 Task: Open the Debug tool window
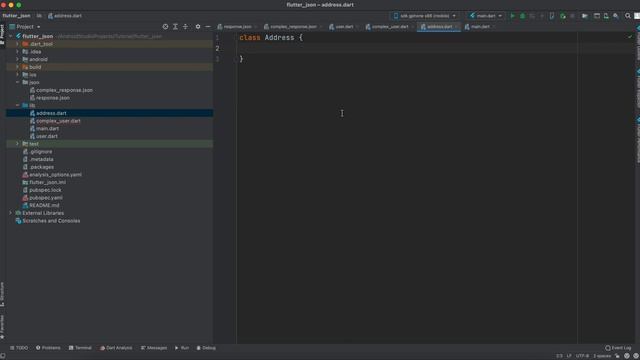point(206,348)
